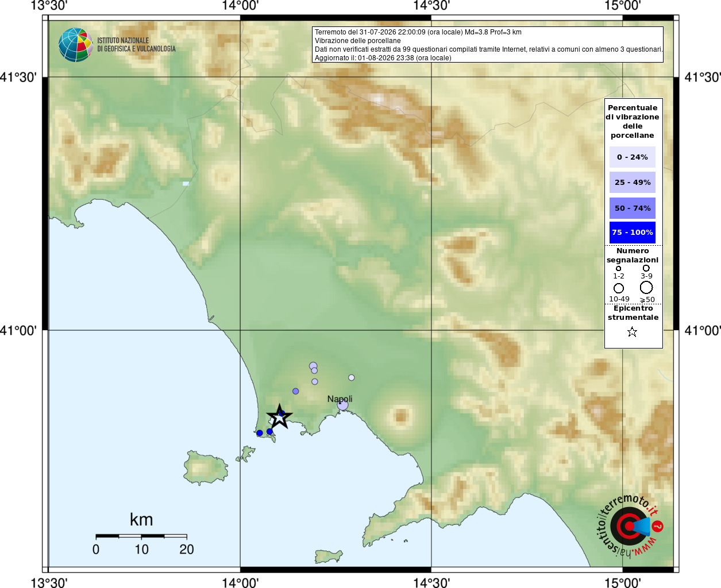The image size is (721, 588).
Task: Click the 10-49 reports circle in legend
Action: point(619,288)
